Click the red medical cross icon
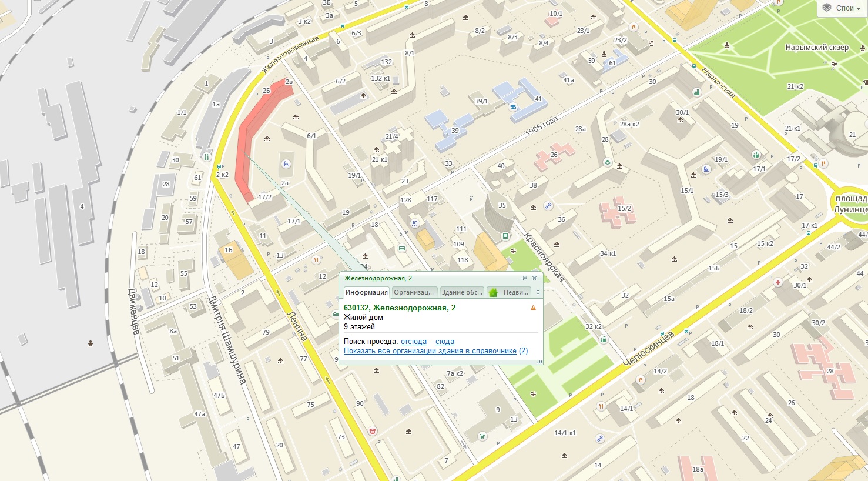Image resolution: width=868 pixels, height=481 pixels. (x=779, y=283)
